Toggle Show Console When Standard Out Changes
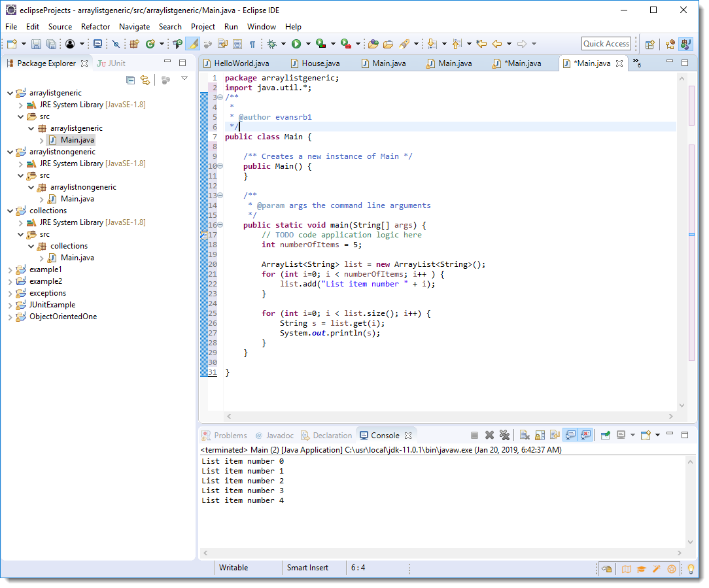 click(570, 435)
